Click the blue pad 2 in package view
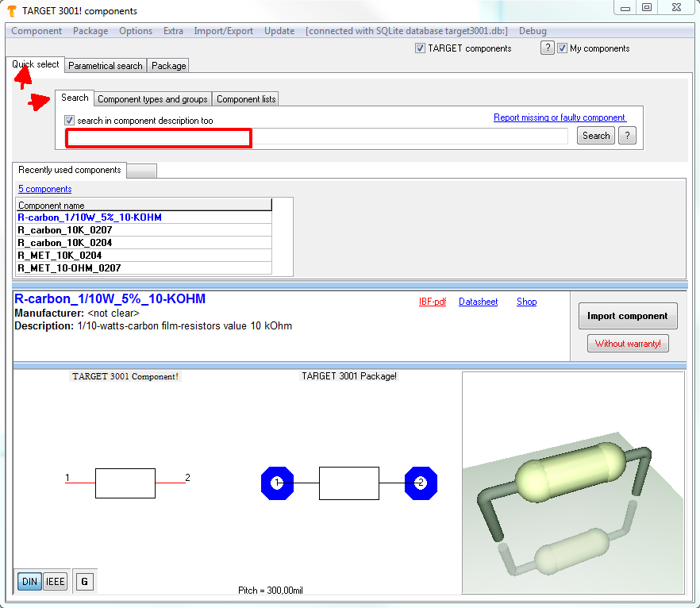The image size is (700, 608). [x=421, y=483]
